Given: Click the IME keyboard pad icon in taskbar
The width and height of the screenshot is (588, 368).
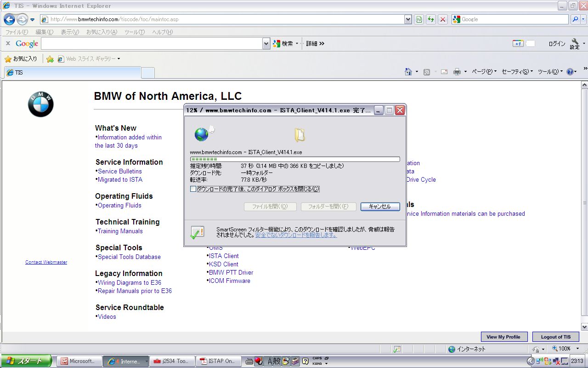Looking at the screenshot, I should (249, 362).
